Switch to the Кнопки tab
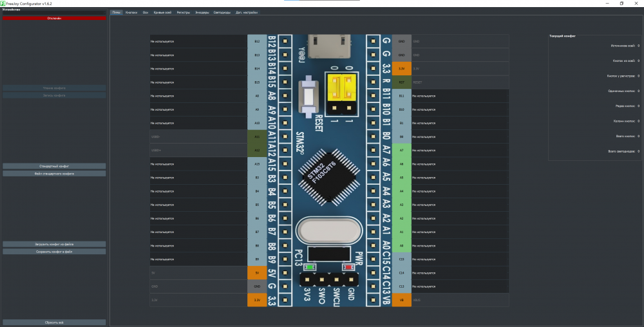Screen dimensions: 644x327 pyautogui.click(x=131, y=12)
